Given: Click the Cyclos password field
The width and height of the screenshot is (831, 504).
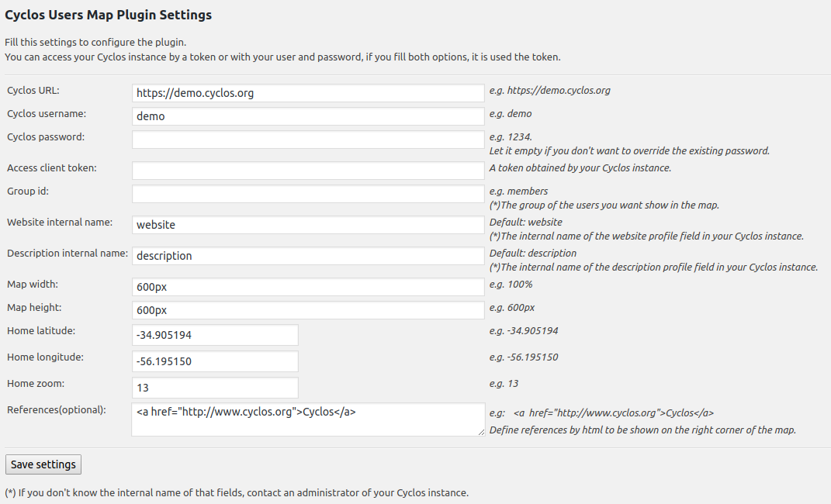Looking at the screenshot, I should pyautogui.click(x=308, y=140).
